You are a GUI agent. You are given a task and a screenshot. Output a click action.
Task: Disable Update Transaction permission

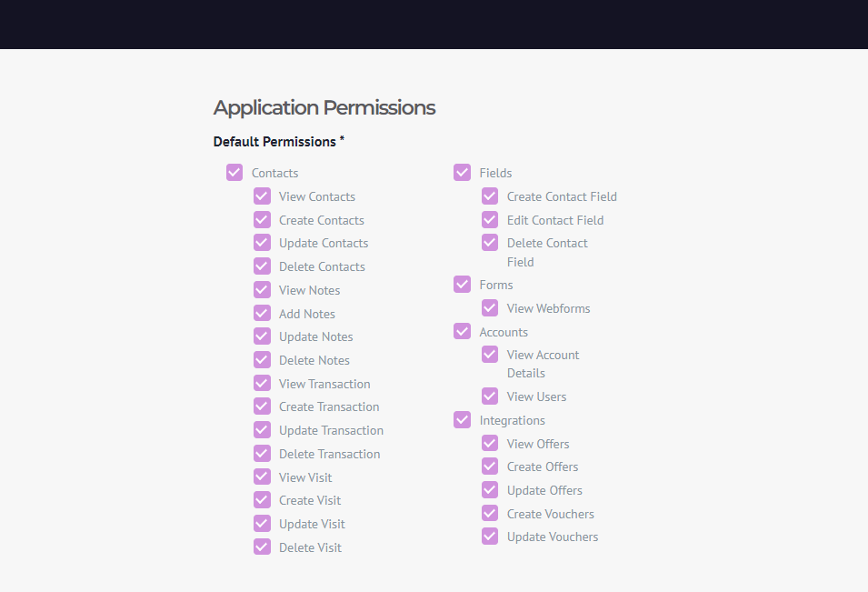tap(262, 430)
